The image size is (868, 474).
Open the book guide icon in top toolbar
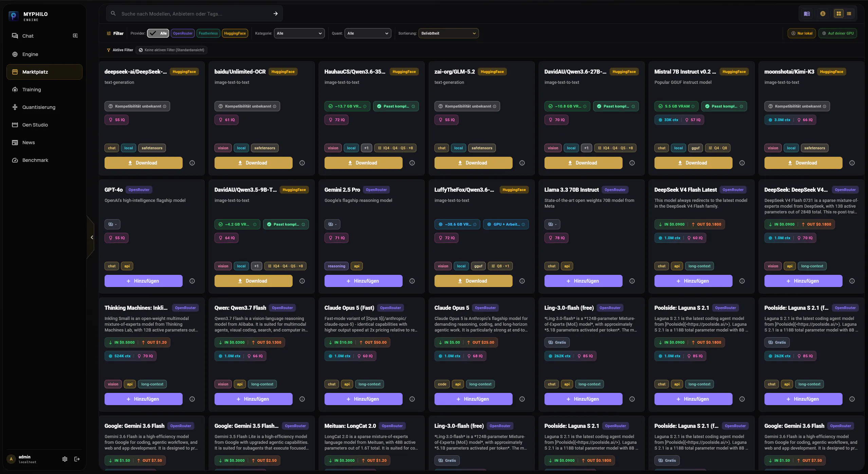tap(807, 14)
